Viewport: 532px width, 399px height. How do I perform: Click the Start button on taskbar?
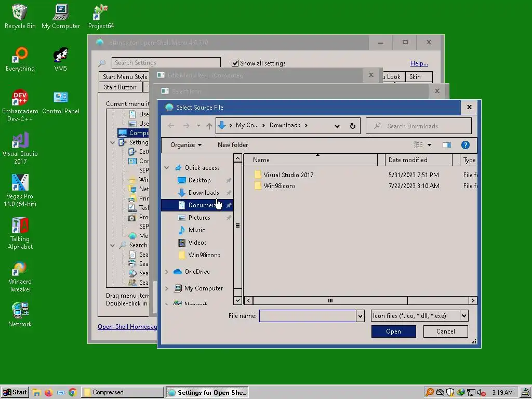pos(15,393)
